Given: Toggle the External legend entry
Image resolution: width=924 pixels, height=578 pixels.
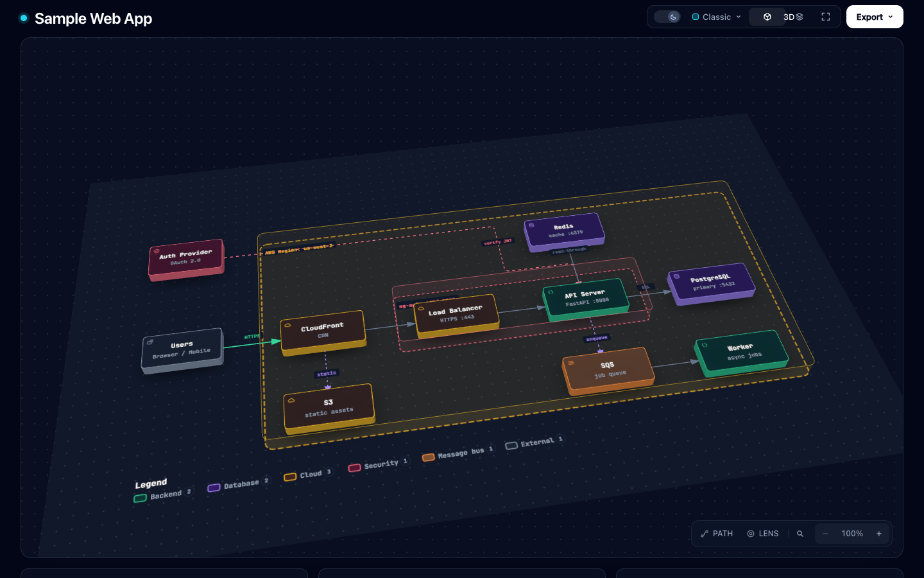Looking at the screenshot, I should [x=534, y=442].
